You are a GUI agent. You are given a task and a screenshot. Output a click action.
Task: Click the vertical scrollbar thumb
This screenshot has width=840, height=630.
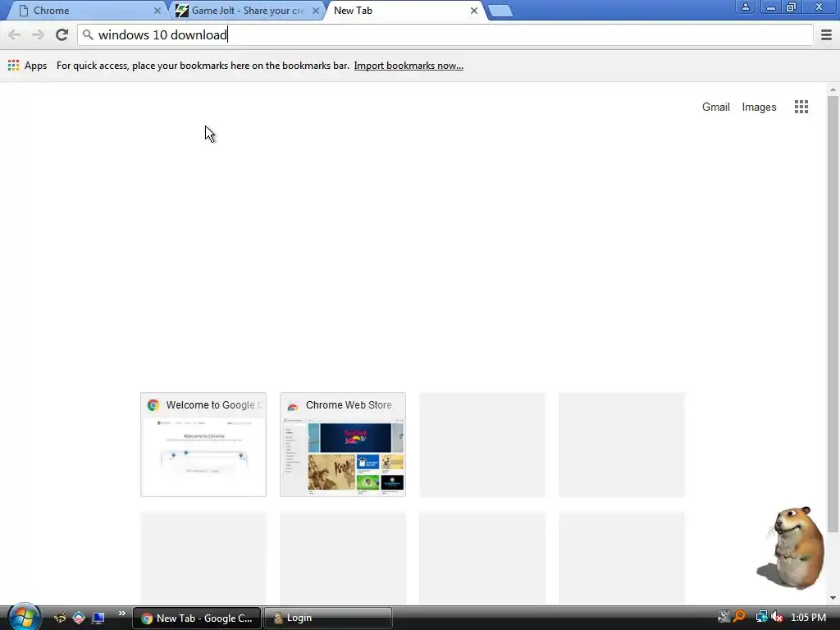pyautogui.click(x=833, y=314)
